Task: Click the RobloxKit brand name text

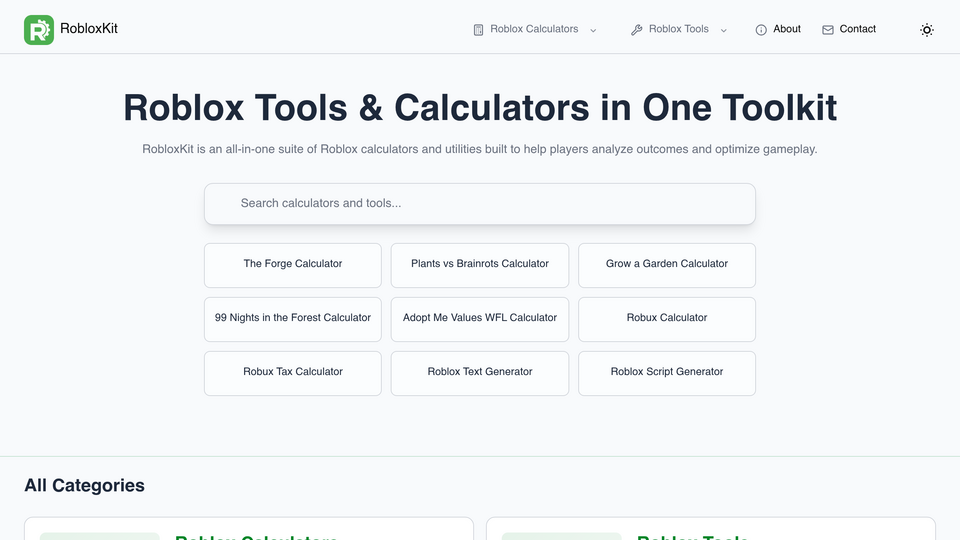Action: [x=89, y=29]
